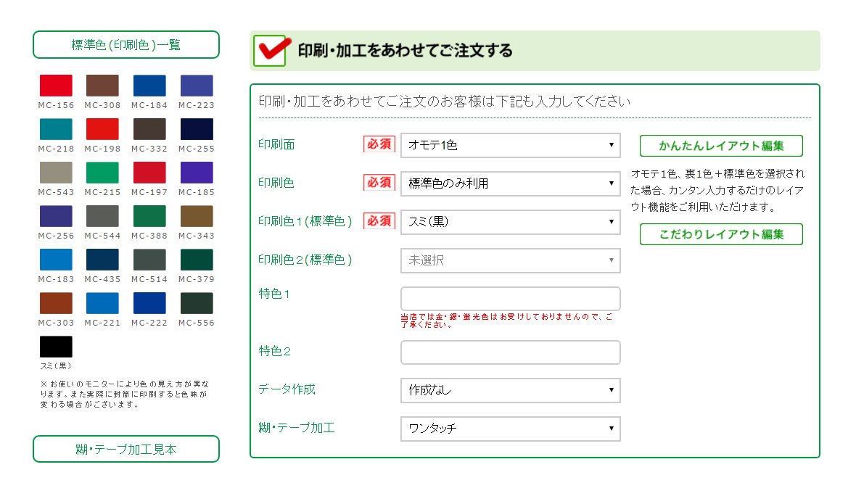Choose the MC-222 royal blue swatch

tap(149, 302)
